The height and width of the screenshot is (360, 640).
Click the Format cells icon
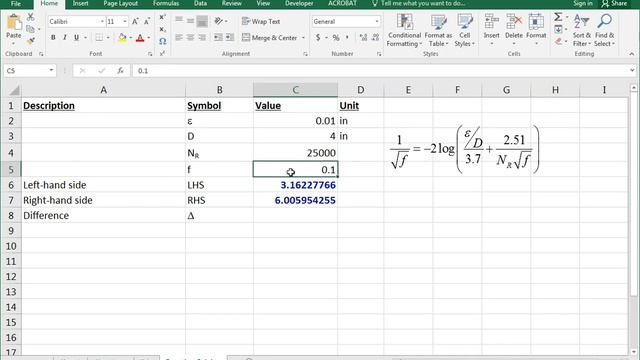click(x=536, y=21)
